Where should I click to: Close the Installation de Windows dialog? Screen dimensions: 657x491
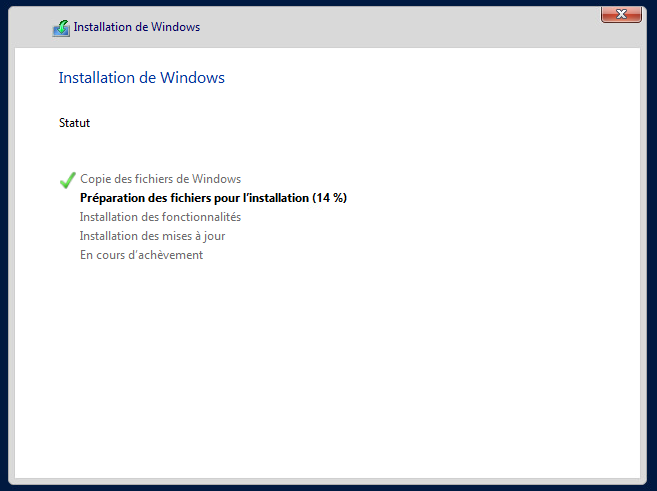621,15
